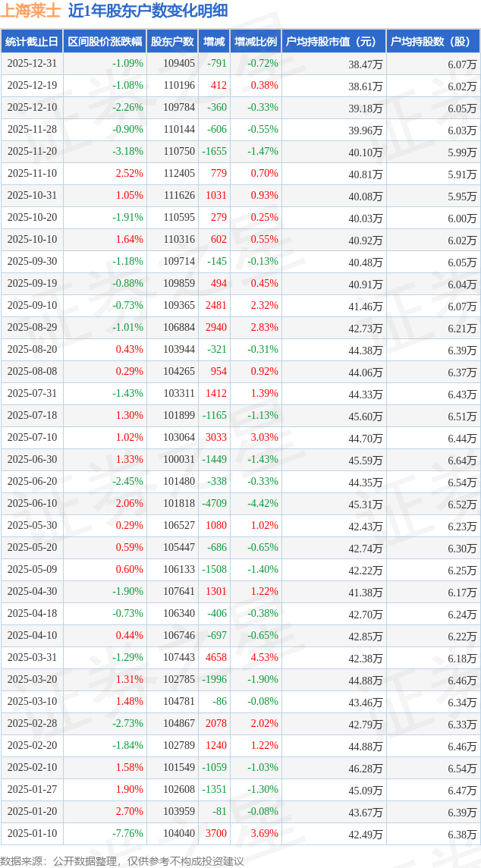Select the 2025-12-31 date cell

(32, 64)
